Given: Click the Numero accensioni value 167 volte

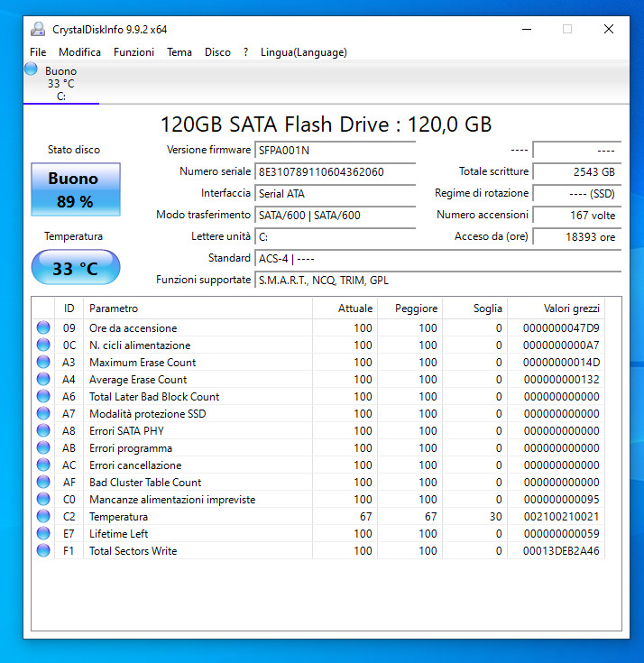Looking at the screenshot, I should point(576,216).
